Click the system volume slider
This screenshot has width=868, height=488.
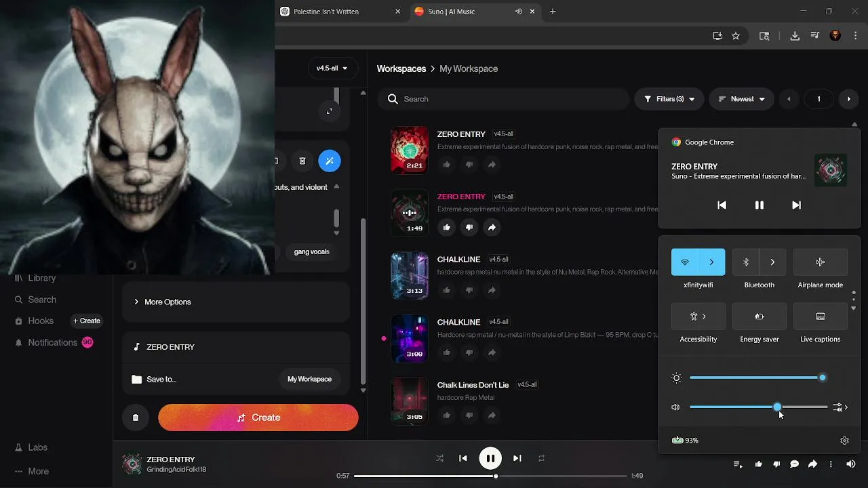(x=758, y=407)
